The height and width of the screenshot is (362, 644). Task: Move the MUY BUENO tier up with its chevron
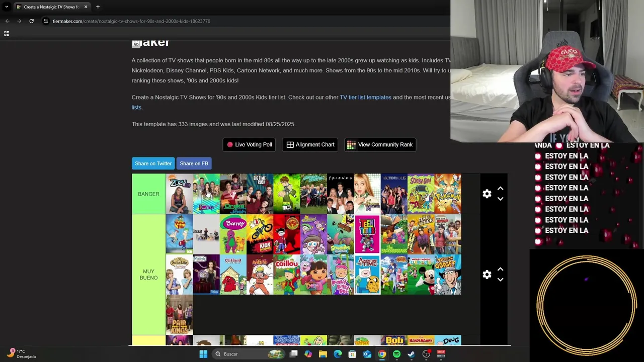[x=500, y=269]
